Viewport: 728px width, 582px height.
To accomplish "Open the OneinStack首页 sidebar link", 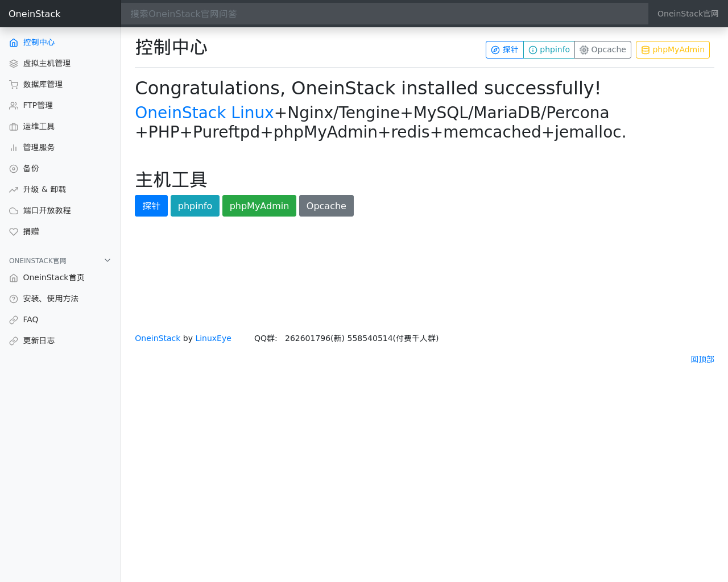I will click(x=60, y=277).
